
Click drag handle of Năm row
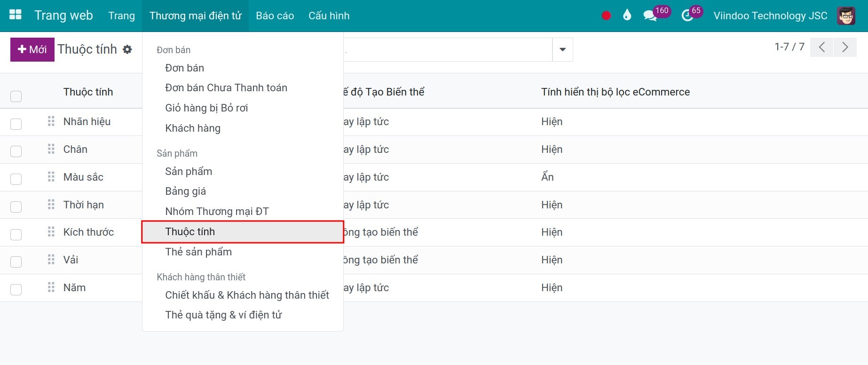point(51,287)
